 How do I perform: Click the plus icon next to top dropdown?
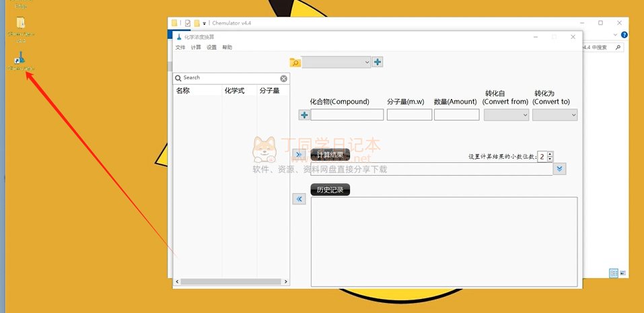pyautogui.click(x=378, y=63)
